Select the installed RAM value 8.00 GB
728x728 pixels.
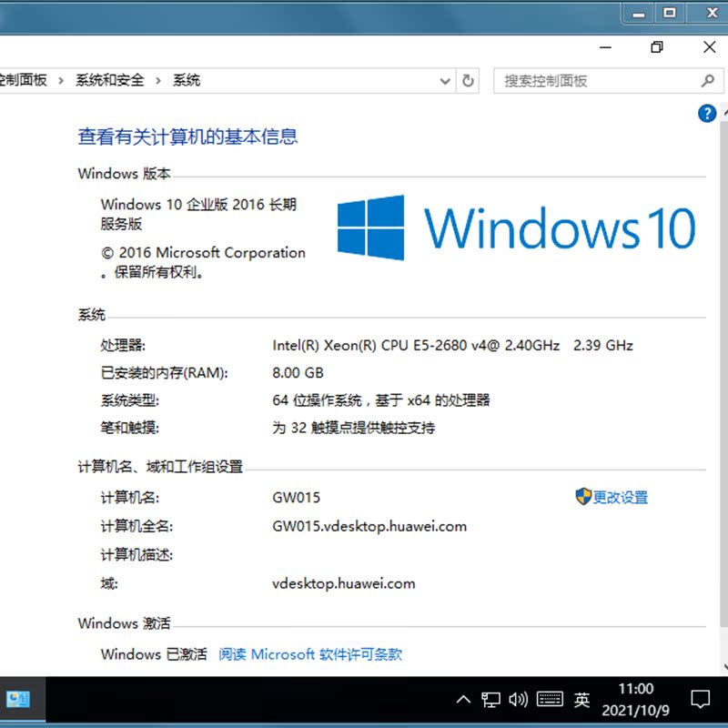click(298, 373)
